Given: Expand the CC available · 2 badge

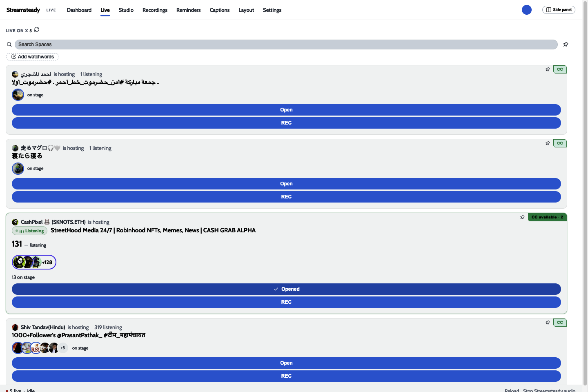Looking at the screenshot, I should click(547, 217).
